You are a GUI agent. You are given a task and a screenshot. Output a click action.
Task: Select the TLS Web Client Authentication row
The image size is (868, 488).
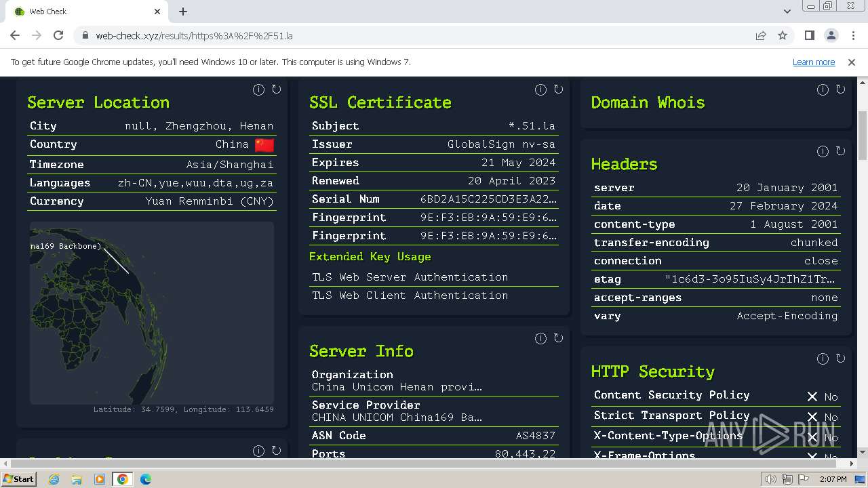coord(434,296)
